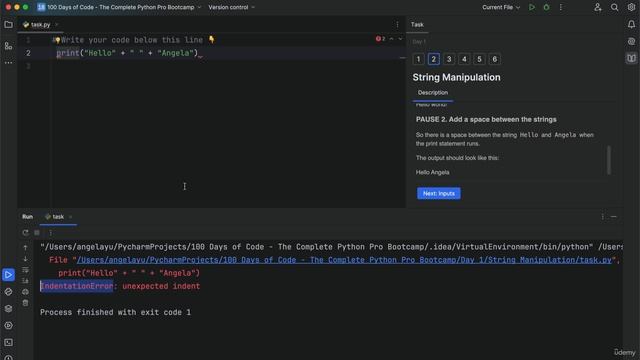Open Python Console icon in sidebar

[x=8, y=291]
